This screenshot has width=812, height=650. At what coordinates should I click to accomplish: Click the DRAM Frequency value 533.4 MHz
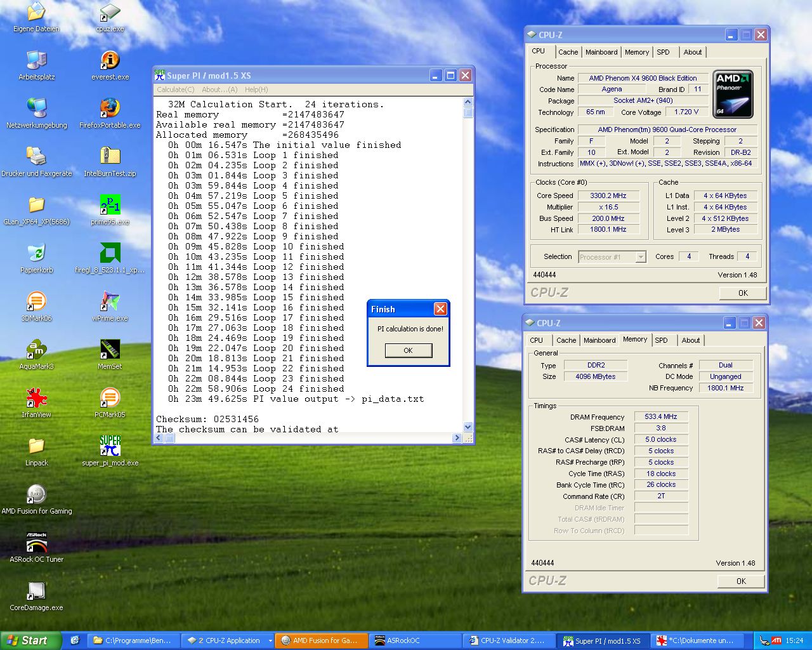click(x=661, y=417)
